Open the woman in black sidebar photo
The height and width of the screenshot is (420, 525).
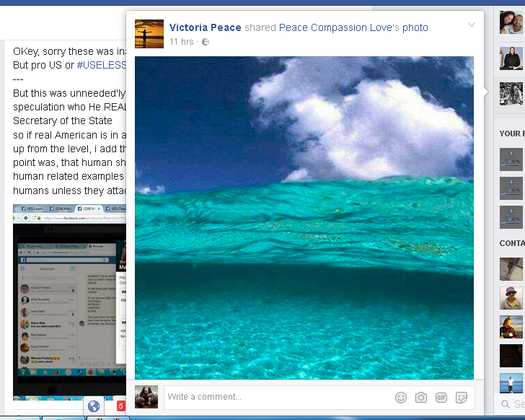click(511, 58)
